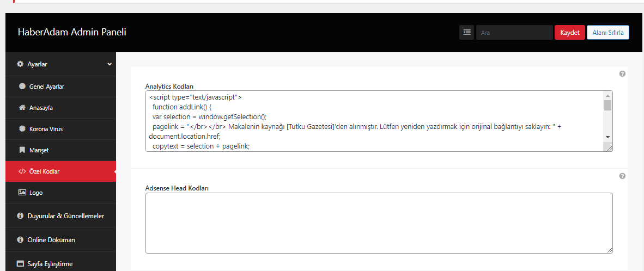
Task: Click the home icon next to Anasayfa
Action: click(x=22, y=108)
